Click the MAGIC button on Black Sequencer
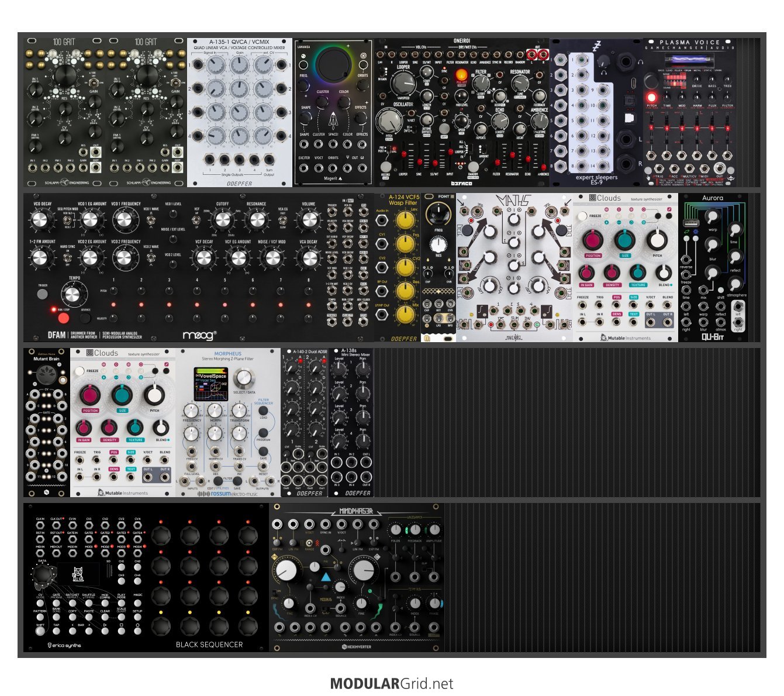This screenshot has width=784, height=696. [137, 603]
